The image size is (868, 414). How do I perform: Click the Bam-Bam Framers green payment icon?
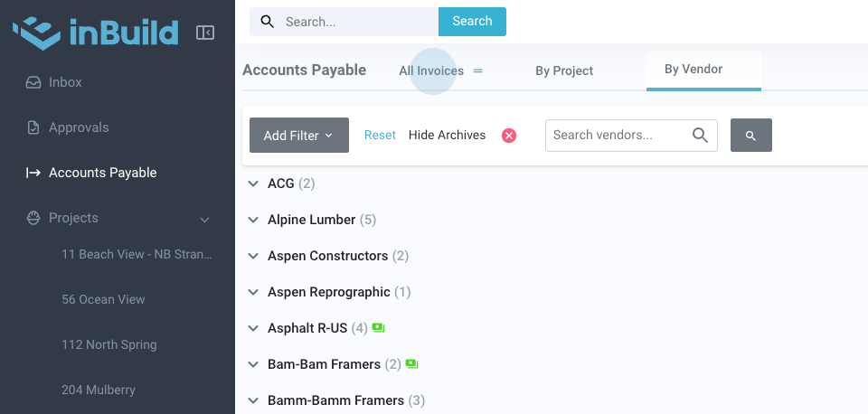tap(412, 364)
